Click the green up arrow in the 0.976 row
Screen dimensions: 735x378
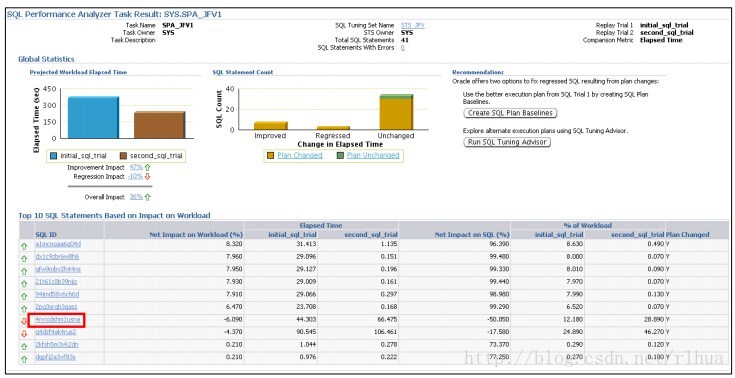click(x=24, y=359)
